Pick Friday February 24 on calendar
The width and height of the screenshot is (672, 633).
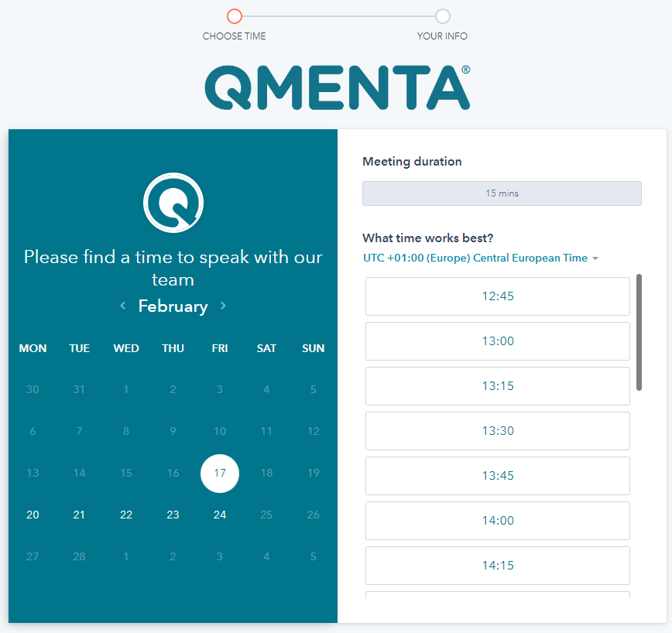(220, 515)
